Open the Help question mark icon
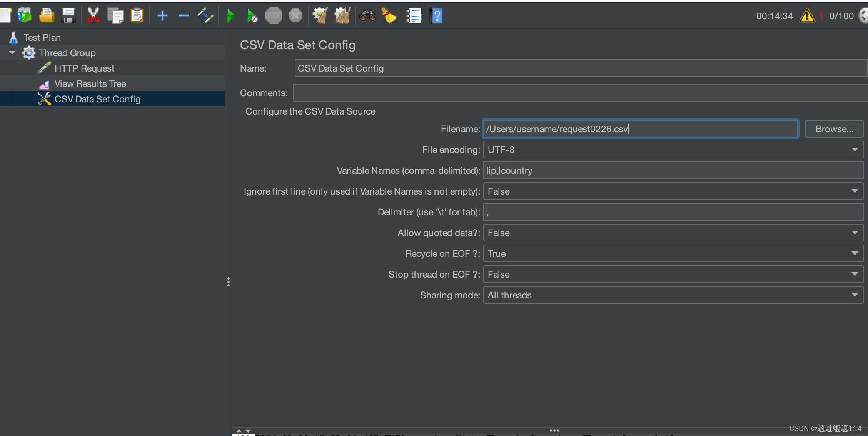Viewport: 868px width, 436px height. point(436,16)
